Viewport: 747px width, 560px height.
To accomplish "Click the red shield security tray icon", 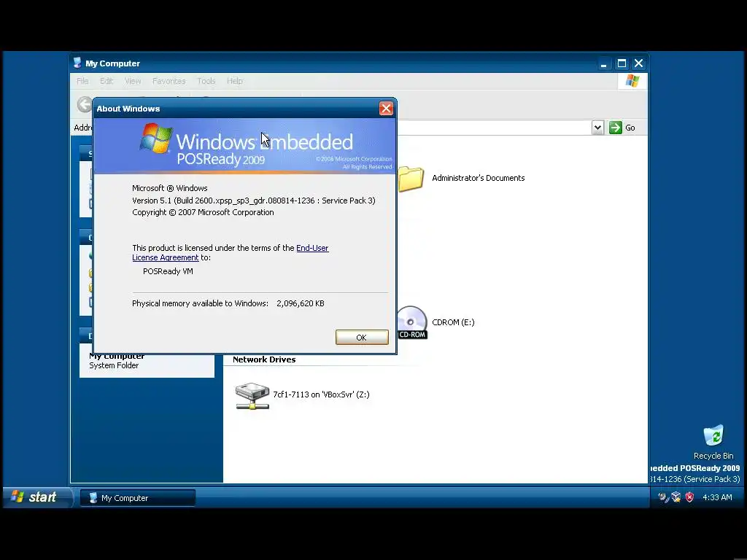I will point(689,497).
